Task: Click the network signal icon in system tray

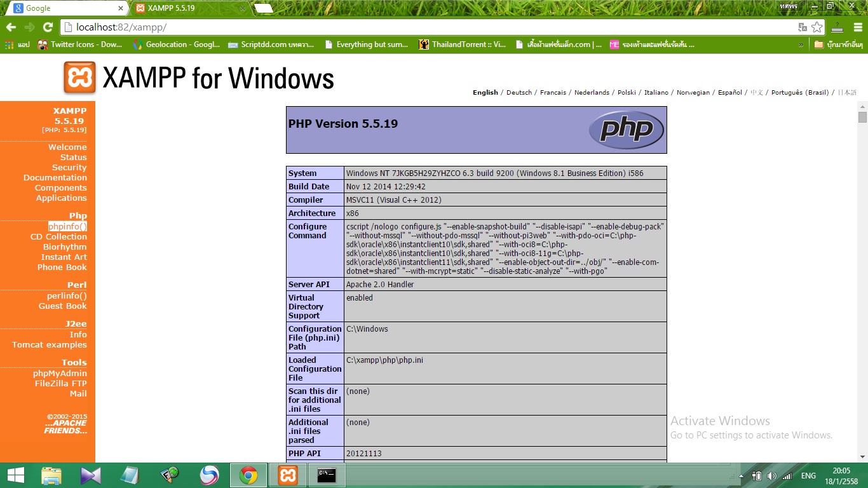Action: tap(787, 475)
